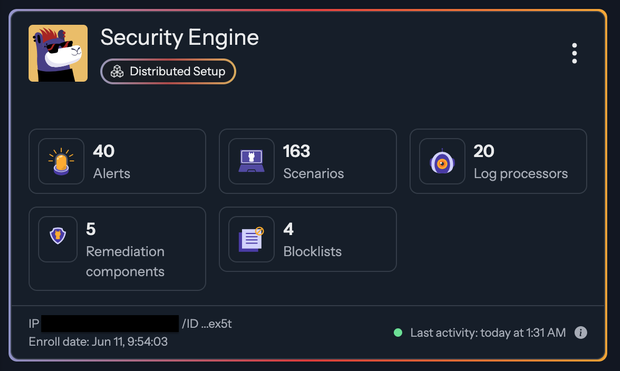Open the 5 Remediation components card
This screenshot has width=620, height=371.
(117, 249)
